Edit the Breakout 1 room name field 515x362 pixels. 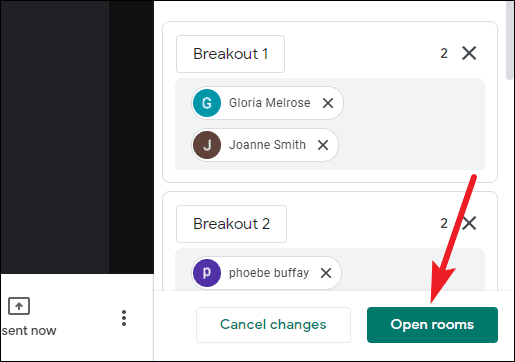[x=230, y=54]
